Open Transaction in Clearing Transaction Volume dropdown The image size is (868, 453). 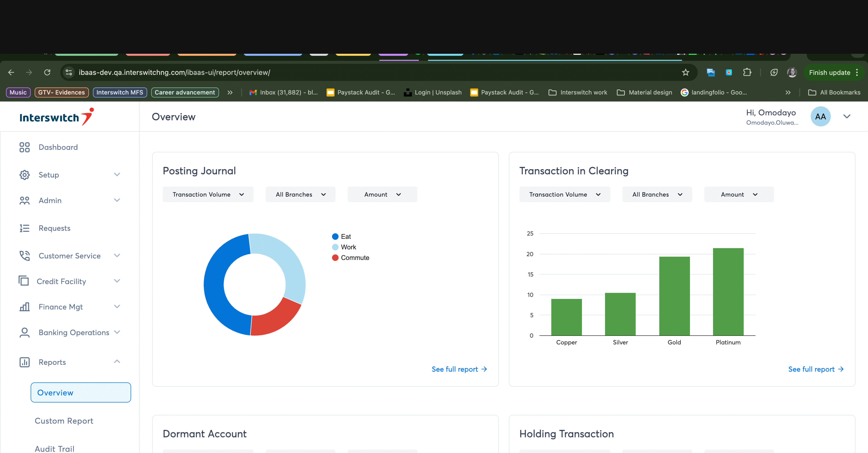(564, 194)
